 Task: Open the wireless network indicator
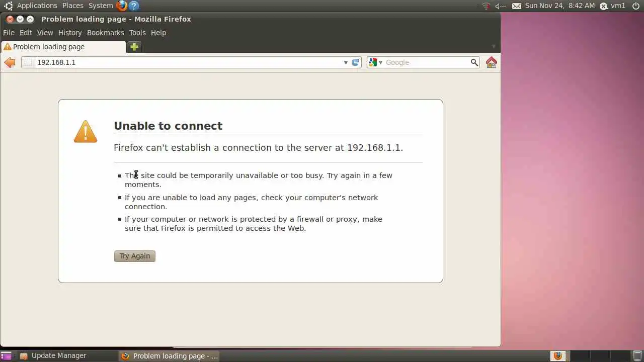(486, 6)
